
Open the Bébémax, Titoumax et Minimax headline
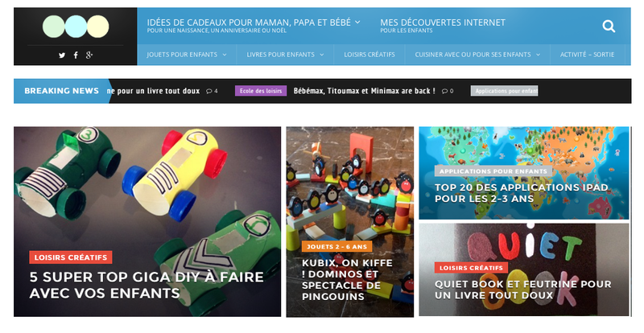(x=365, y=91)
